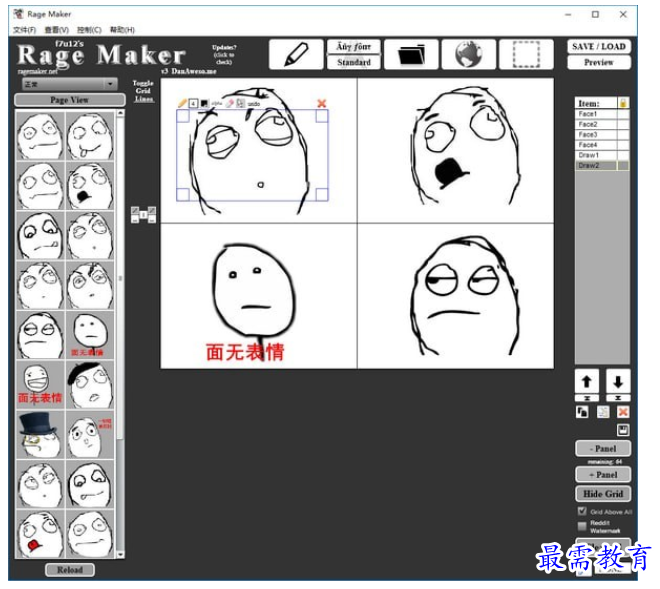The width and height of the screenshot is (660, 589).
Task: Select Face4 in the item list
Action: [x=596, y=145]
